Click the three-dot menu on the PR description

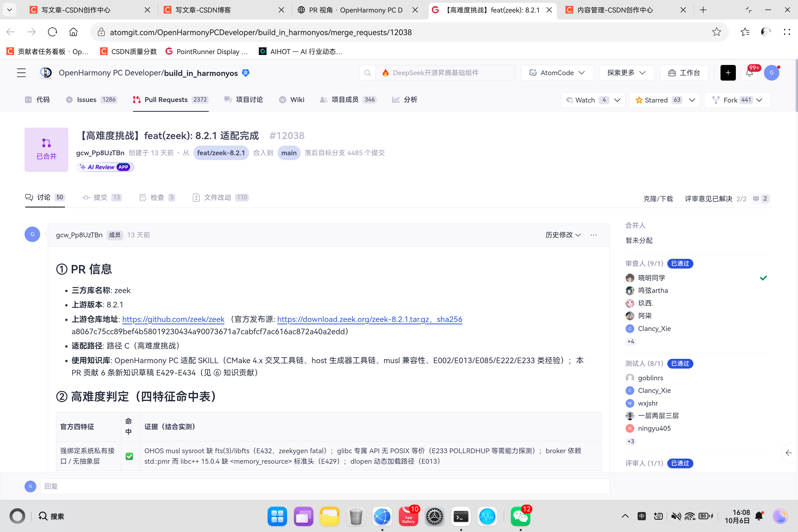pyautogui.click(x=593, y=235)
